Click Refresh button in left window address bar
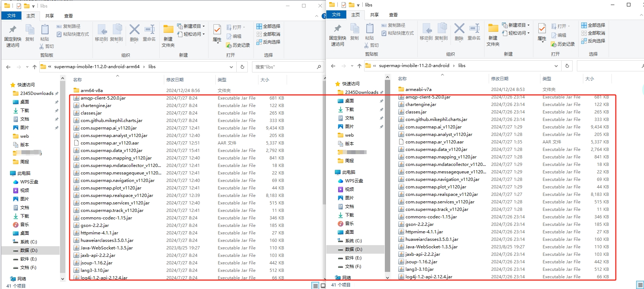 [242, 67]
